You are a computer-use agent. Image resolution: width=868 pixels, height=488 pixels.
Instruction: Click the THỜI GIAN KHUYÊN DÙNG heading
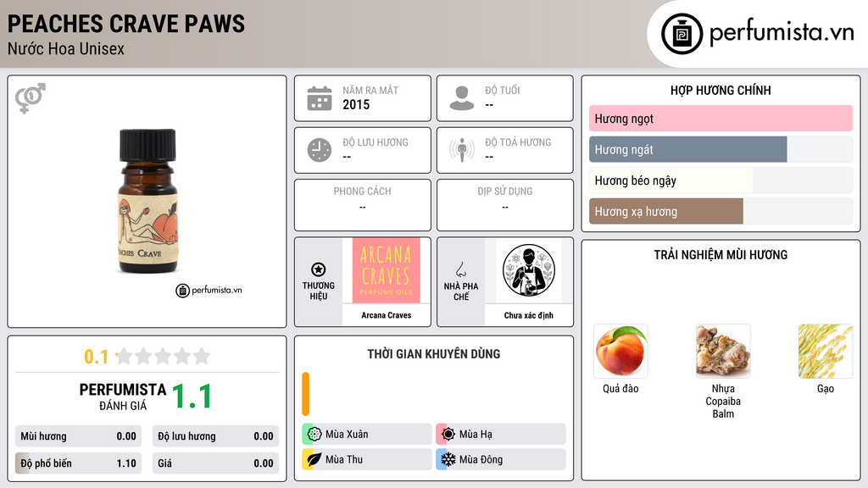click(x=434, y=354)
